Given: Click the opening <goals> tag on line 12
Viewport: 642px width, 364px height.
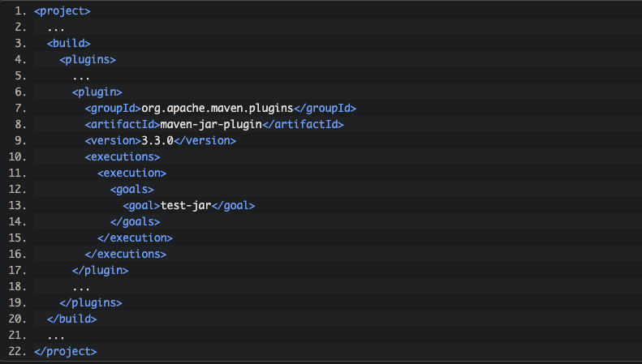Looking at the screenshot, I should [131, 189].
